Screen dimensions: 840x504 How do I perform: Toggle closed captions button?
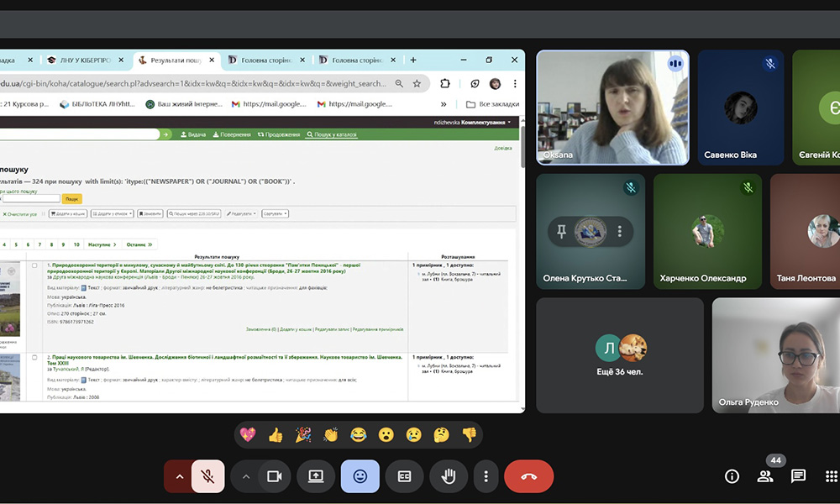coord(404,476)
